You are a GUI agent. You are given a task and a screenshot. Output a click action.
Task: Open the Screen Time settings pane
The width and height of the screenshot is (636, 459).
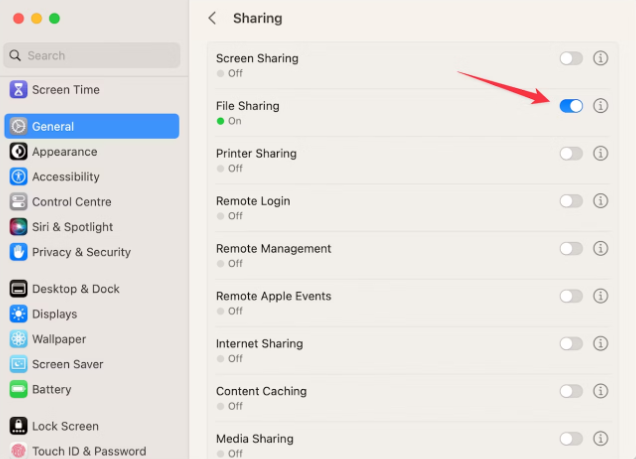tap(92, 90)
